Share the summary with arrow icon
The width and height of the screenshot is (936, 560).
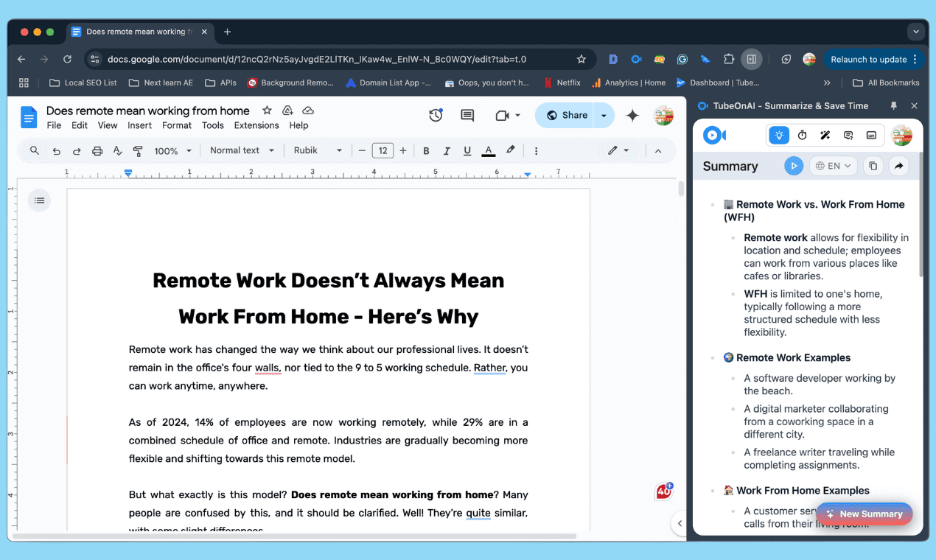click(898, 166)
